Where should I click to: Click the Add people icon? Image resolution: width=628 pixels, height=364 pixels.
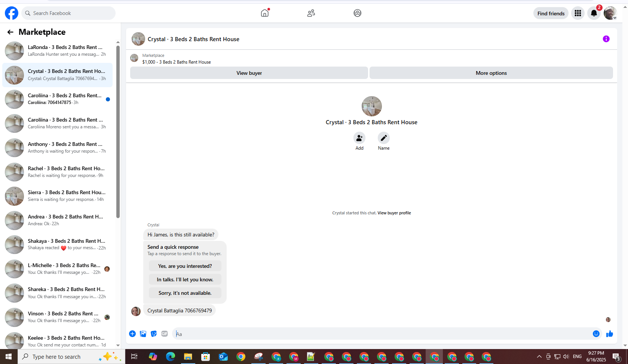pos(359,138)
